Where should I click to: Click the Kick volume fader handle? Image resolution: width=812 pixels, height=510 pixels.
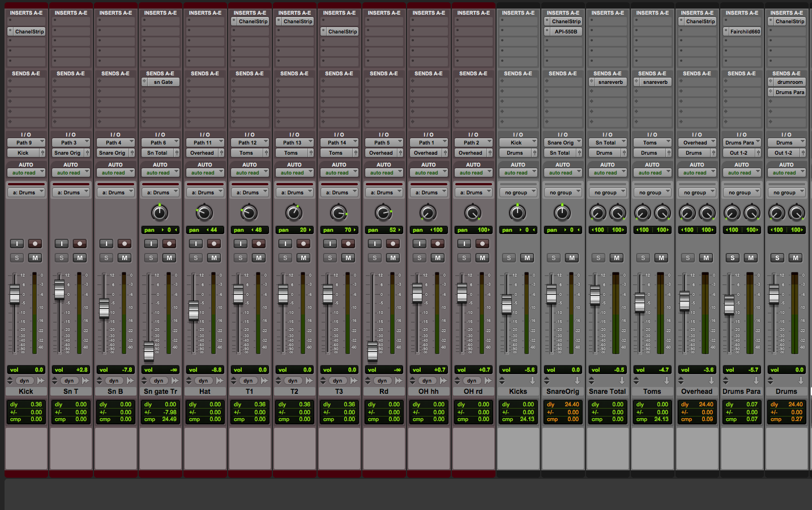(x=15, y=294)
